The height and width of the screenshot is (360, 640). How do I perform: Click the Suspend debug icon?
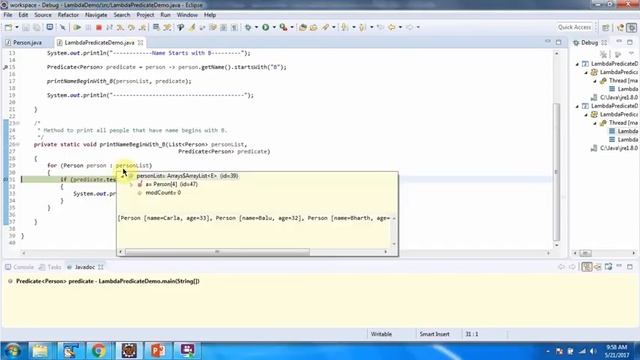click(88, 27)
